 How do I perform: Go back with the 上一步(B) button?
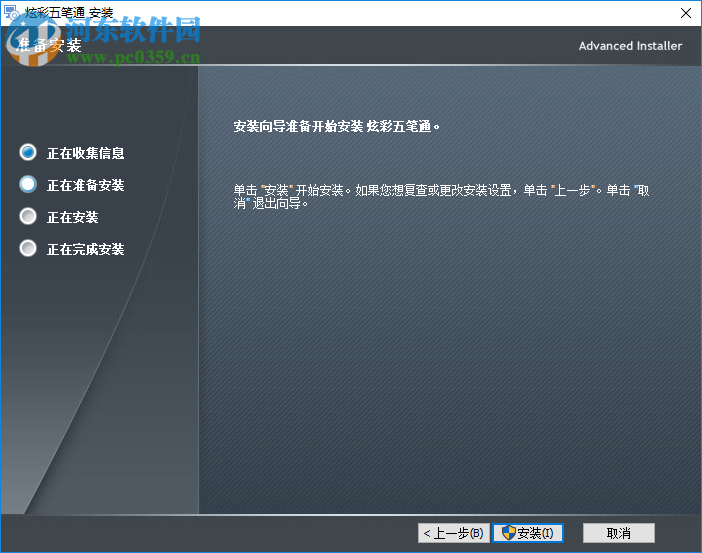pyautogui.click(x=454, y=533)
